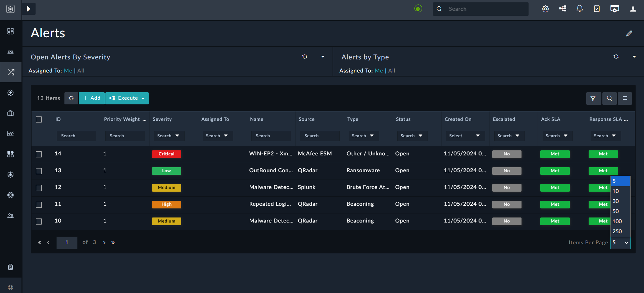644x293 pixels.
Task: Choose 5 items per page option
Action: [620, 181]
